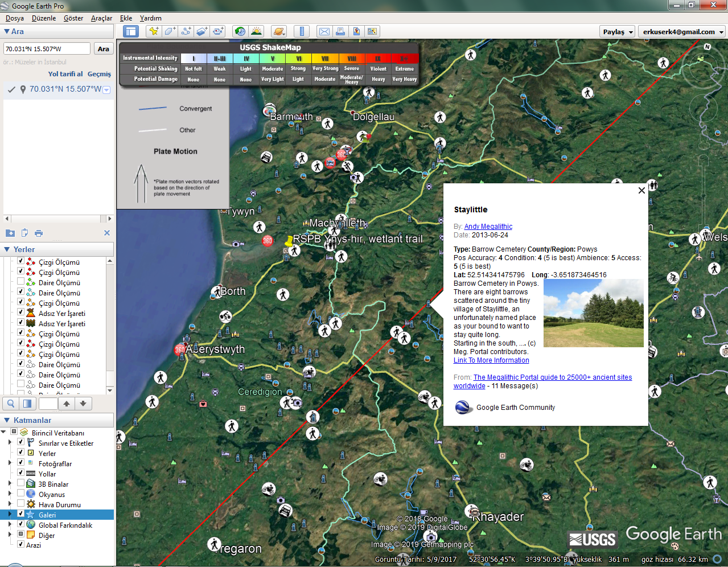The height and width of the screenshot is (567, 728).
Task: Open Geçmiş search history link
Action: click(99, 74)
